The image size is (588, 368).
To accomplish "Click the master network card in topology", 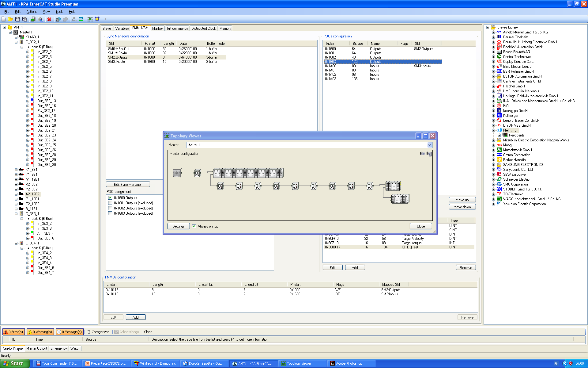I will pos(177,173).
